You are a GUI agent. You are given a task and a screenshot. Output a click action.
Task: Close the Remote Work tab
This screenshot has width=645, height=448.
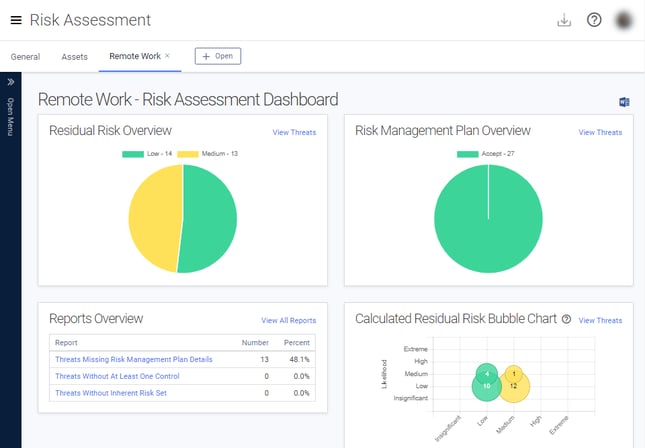[167, 56]
